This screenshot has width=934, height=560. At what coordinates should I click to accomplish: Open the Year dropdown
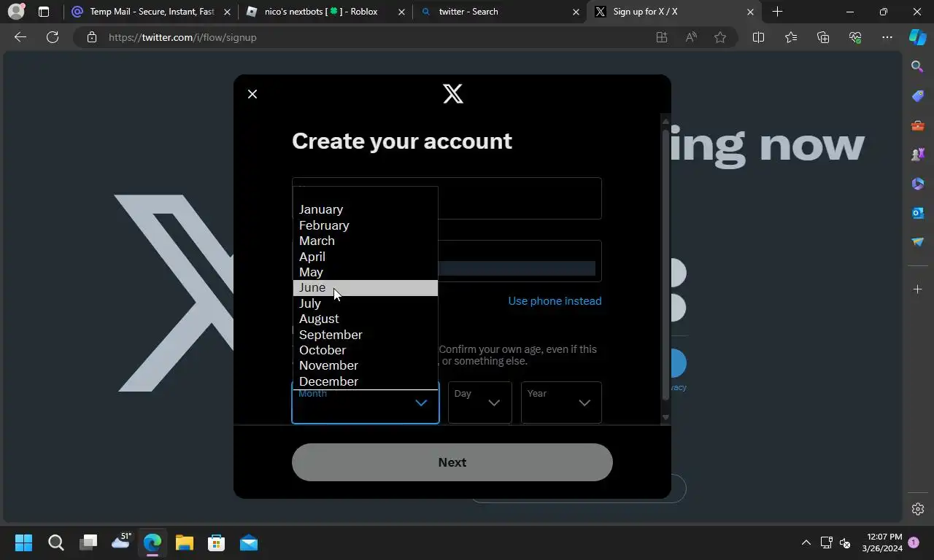click(561, 402)
